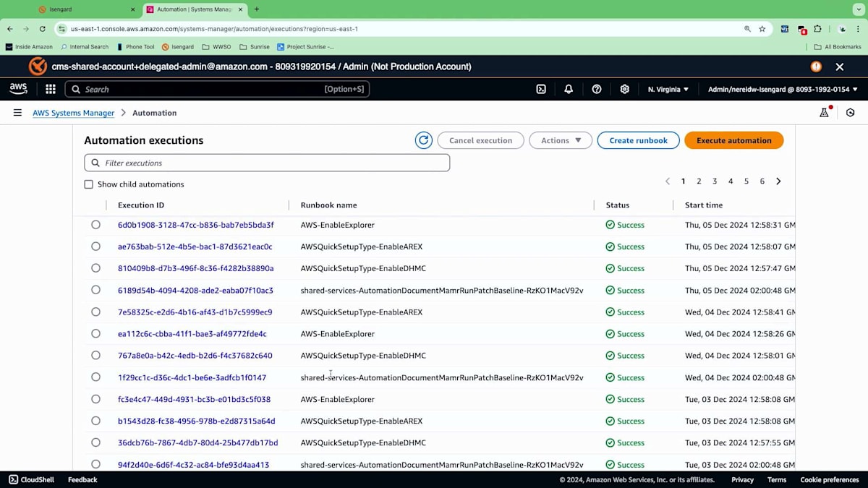Open the lab flask icon in breadcrumb bar

tap(824, 113)
